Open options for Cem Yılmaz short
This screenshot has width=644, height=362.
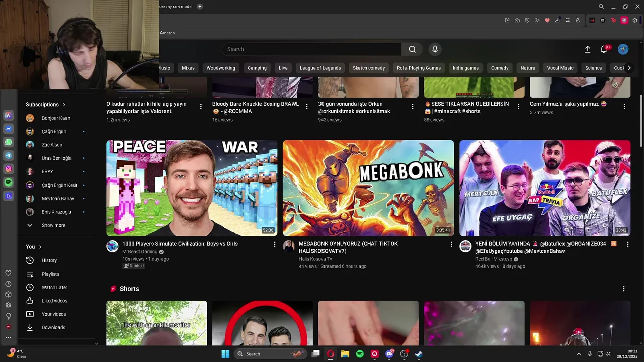coord(624,106)
